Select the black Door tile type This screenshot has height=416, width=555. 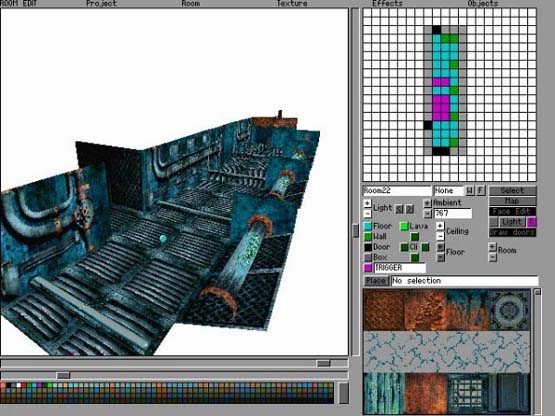click(368, 247)
